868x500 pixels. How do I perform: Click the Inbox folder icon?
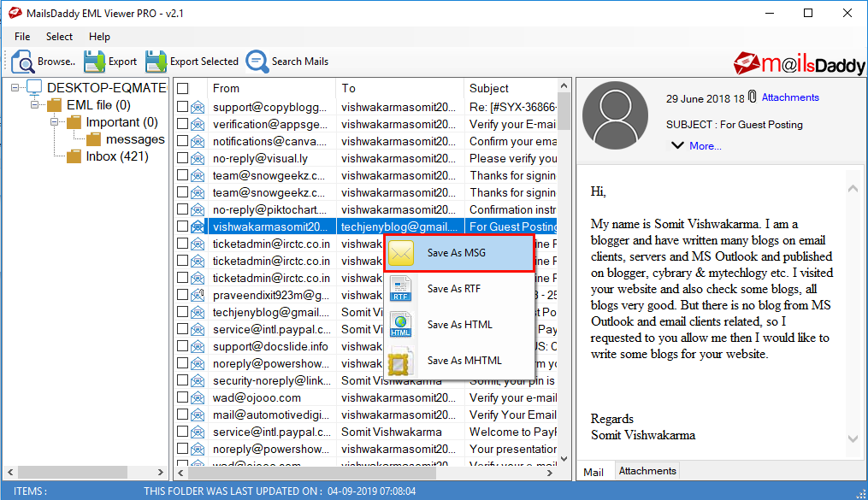(x=74, y=156)
